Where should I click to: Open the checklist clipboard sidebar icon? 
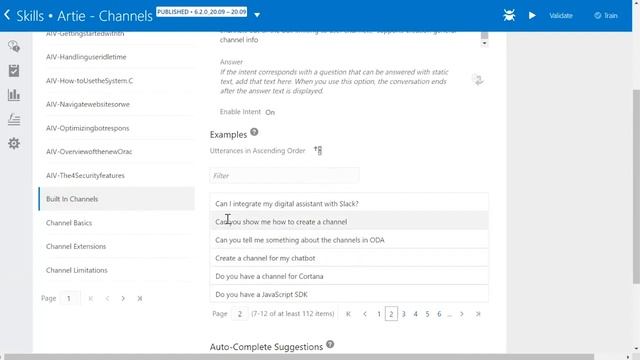(14, 71)
